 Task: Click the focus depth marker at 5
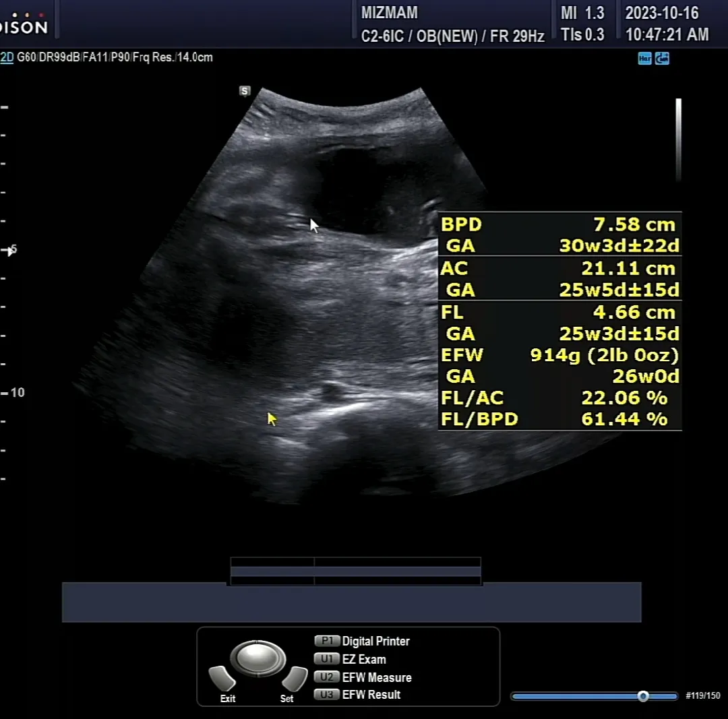pos(9,250)
